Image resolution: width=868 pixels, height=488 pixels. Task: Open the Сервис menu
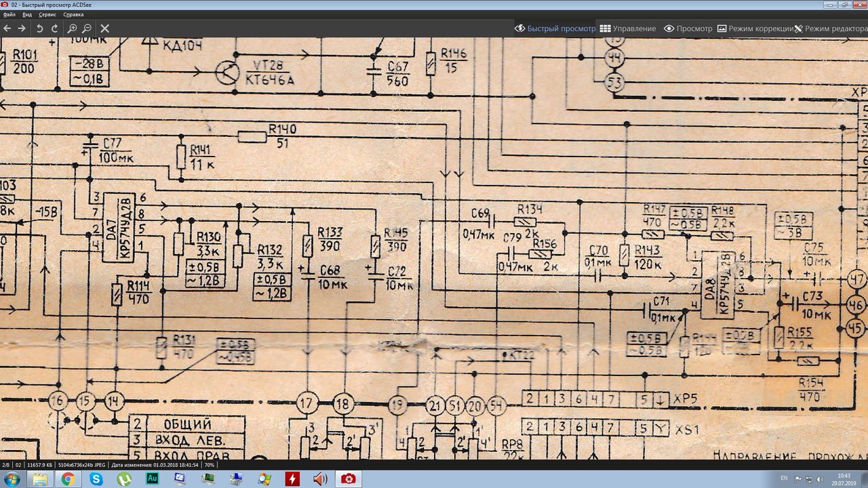(x=47, y=14)
